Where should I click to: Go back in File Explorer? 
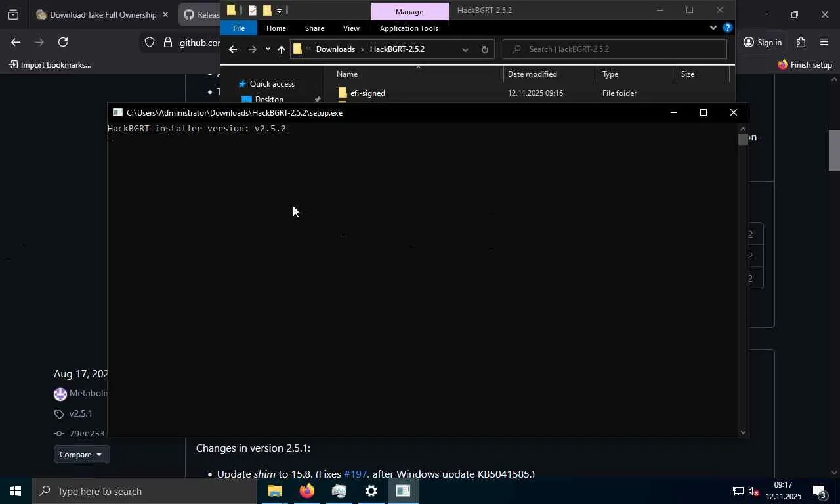coord(233,49)
